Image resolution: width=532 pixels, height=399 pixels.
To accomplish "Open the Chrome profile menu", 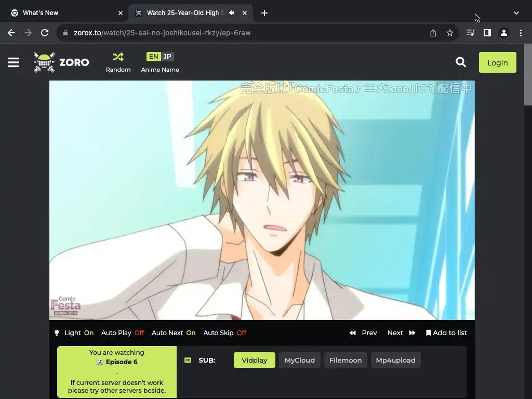I will click(x=503, y=33).
